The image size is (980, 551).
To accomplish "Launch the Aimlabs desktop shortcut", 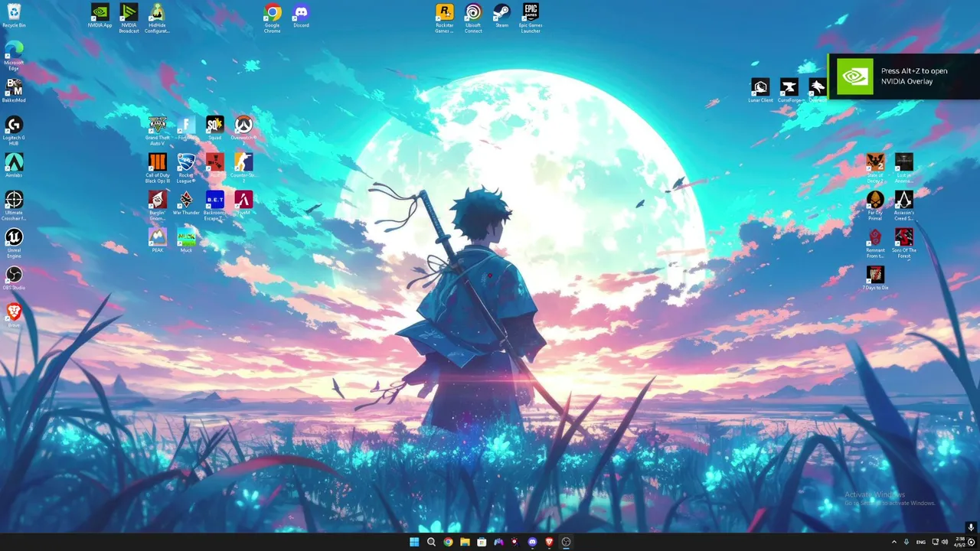I will click(14, 165).
